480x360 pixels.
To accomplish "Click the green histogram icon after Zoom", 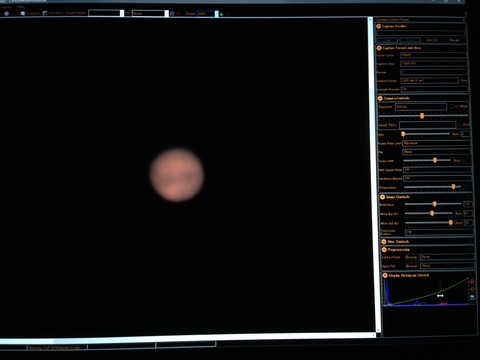I will (222, 14).
